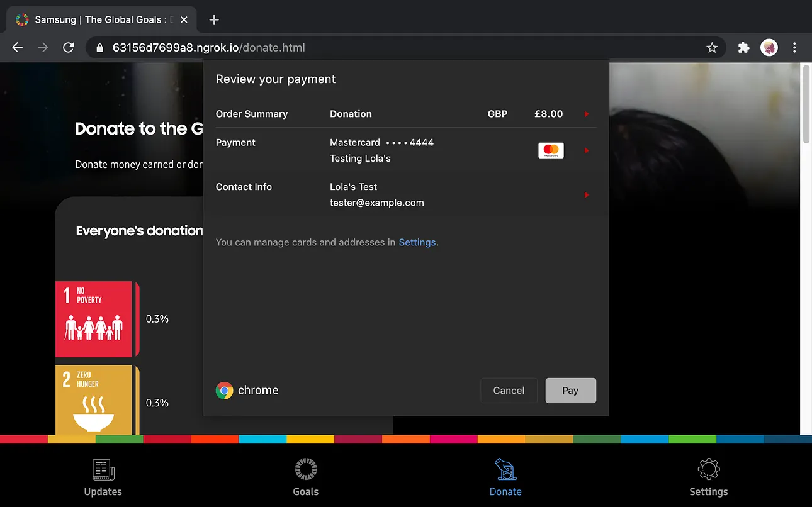Image resolution: width=812 pixels, height=507 pixels.
Task: Expand the Mastercard payment details
Action: [x=586, y=150]
